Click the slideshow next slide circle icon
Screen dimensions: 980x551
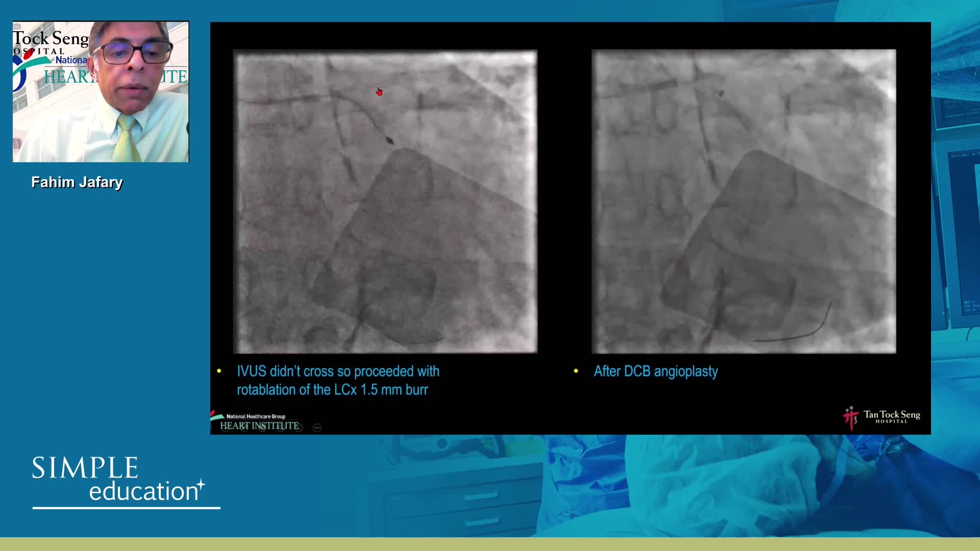(x=244, y=428)
